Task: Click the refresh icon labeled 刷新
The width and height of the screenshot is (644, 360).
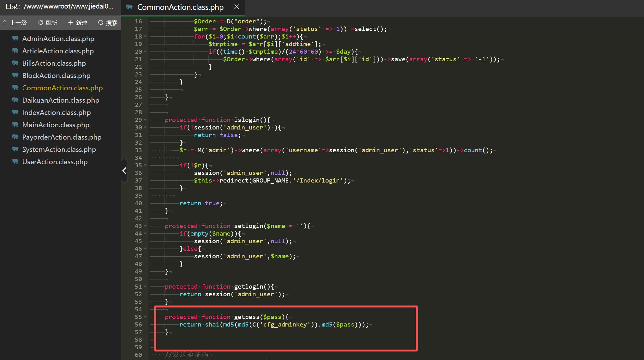Action: (40, 23)
